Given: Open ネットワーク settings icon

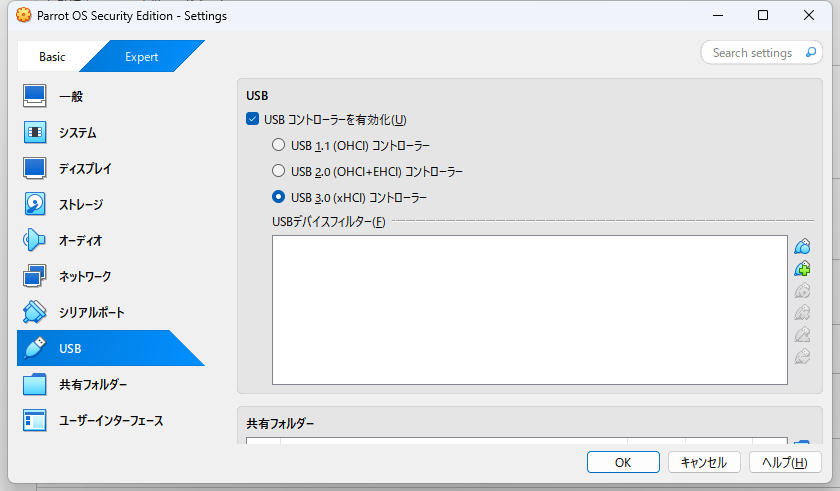Looking at the screenshot, I should [x=34, y=276].
